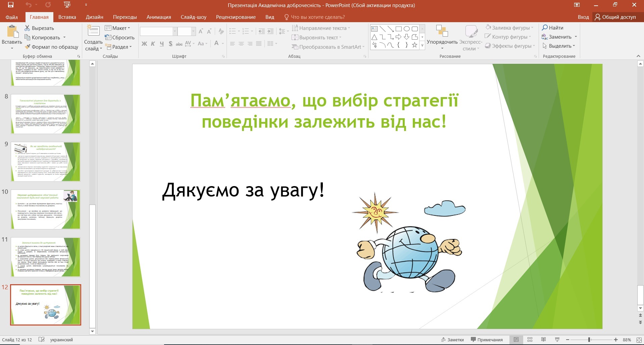Select slide 10 thumbnail in the slide panel

point(46,209)
